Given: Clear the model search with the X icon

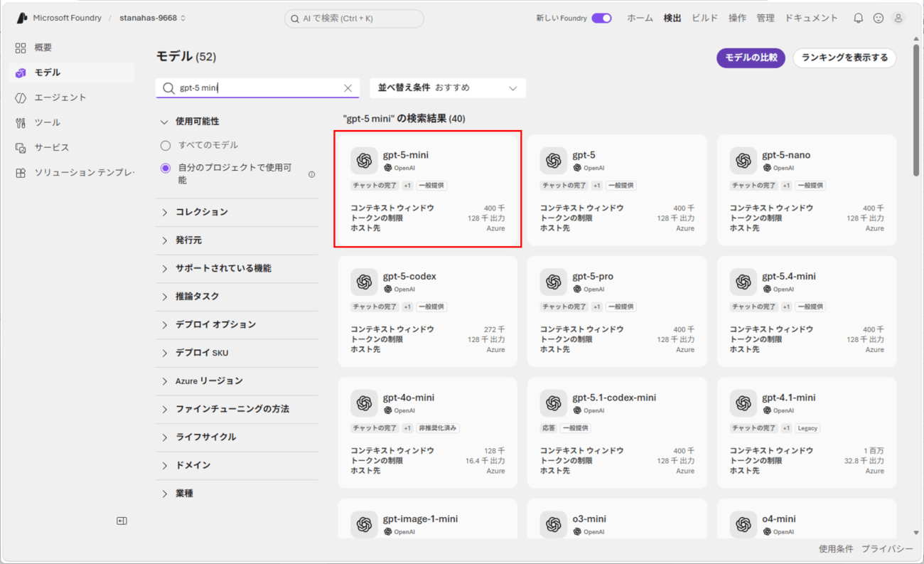Looking at the screenshot, I should point(348,88).
